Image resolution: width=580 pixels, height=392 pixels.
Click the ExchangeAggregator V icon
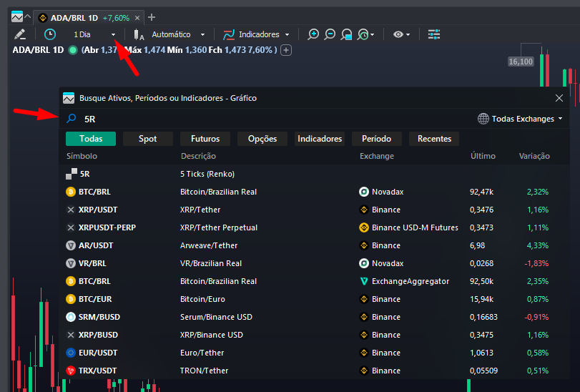point(364,281)
